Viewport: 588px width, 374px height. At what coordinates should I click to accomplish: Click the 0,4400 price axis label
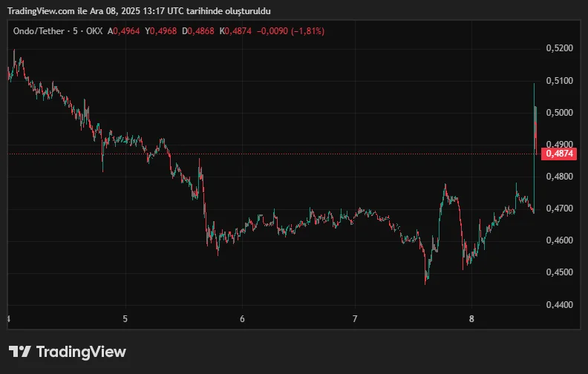pos(560,304)
